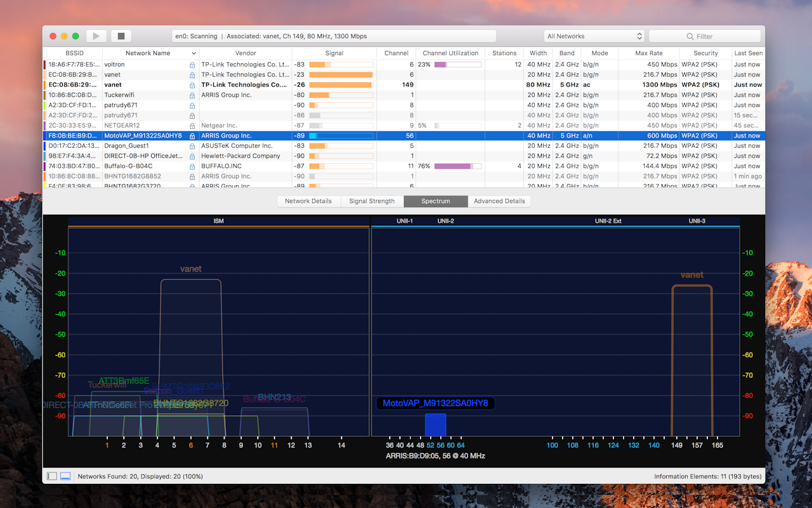Switch to the Network Details tab

[x=309, y=201]
